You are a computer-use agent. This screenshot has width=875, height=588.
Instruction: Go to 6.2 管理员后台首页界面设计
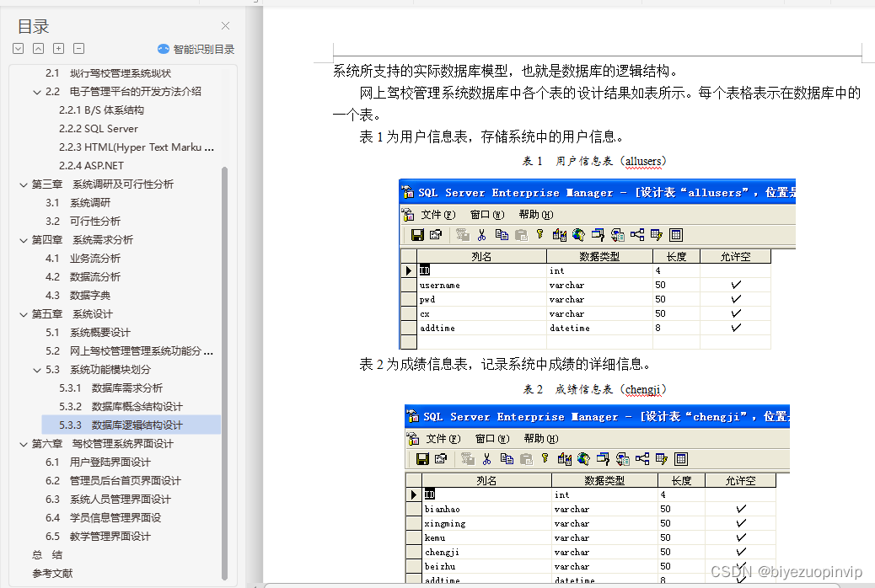coord(113,480)
